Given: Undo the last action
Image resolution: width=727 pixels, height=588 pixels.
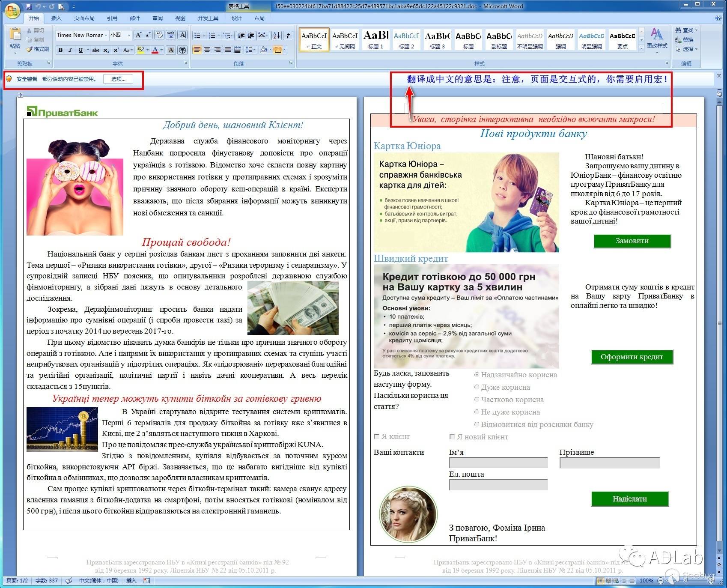Looking at the screenshot, I should 38,6.
